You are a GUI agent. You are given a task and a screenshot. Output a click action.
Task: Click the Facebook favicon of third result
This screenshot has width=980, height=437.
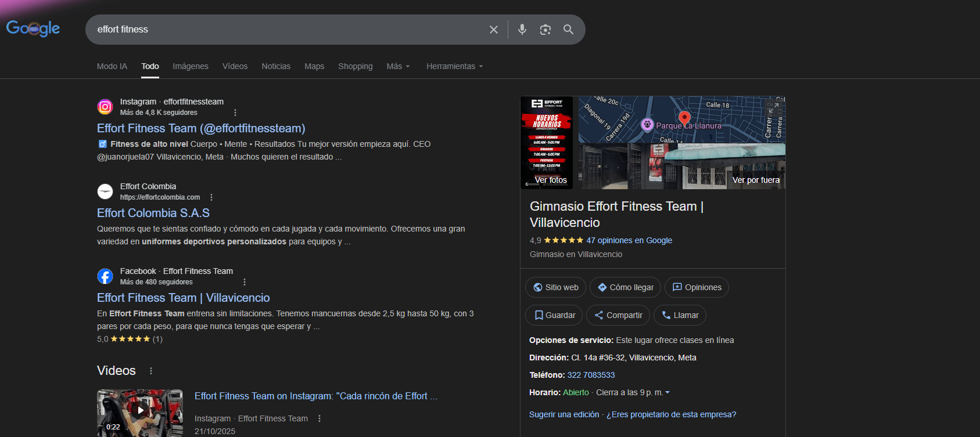coord(105,276)
